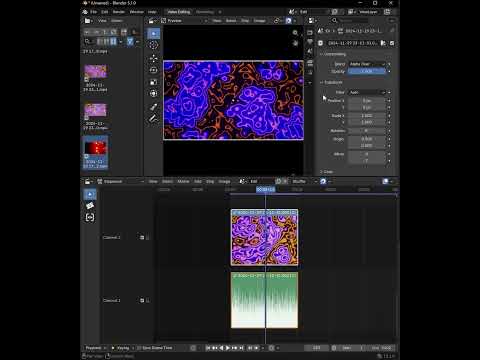Open the File menu
Viewport: 480px width, 360px height.
tap(93, 12)
